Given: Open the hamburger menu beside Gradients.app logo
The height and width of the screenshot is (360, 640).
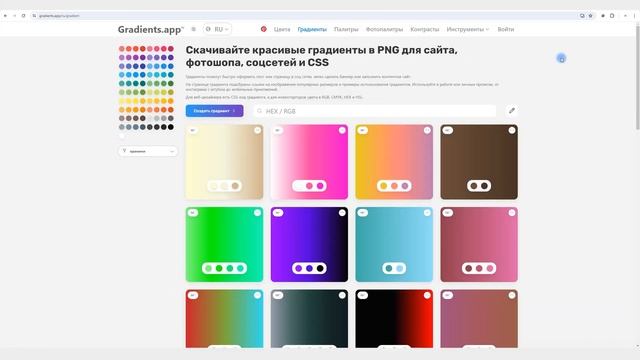Looking at the screenshot, I should tap(193, 29).
